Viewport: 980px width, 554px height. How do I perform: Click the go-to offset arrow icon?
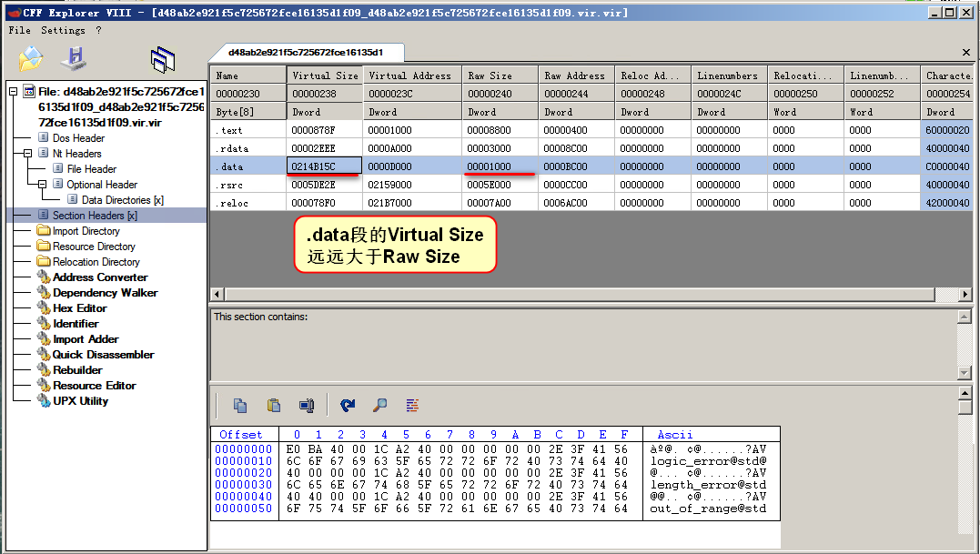(348, 406)
